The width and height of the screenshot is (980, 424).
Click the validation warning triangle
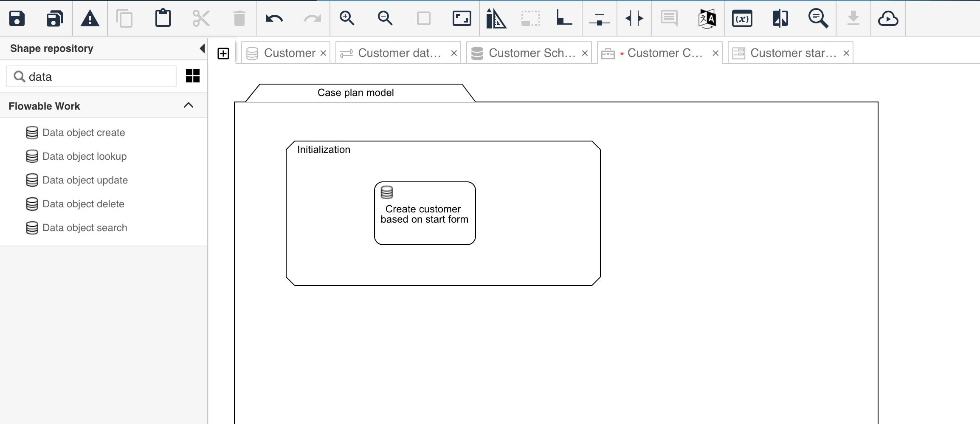coord(90,18)
